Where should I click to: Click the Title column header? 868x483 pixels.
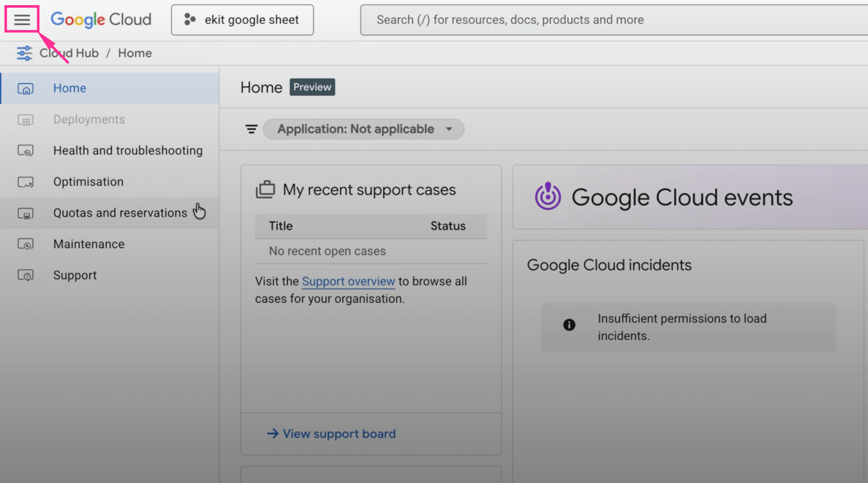pos(280,226)
